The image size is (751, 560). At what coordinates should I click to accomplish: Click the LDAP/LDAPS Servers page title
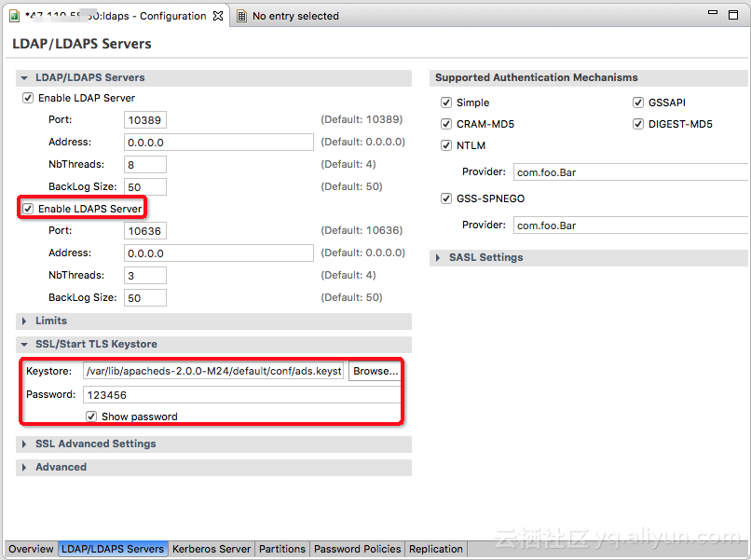click(81, 44)
